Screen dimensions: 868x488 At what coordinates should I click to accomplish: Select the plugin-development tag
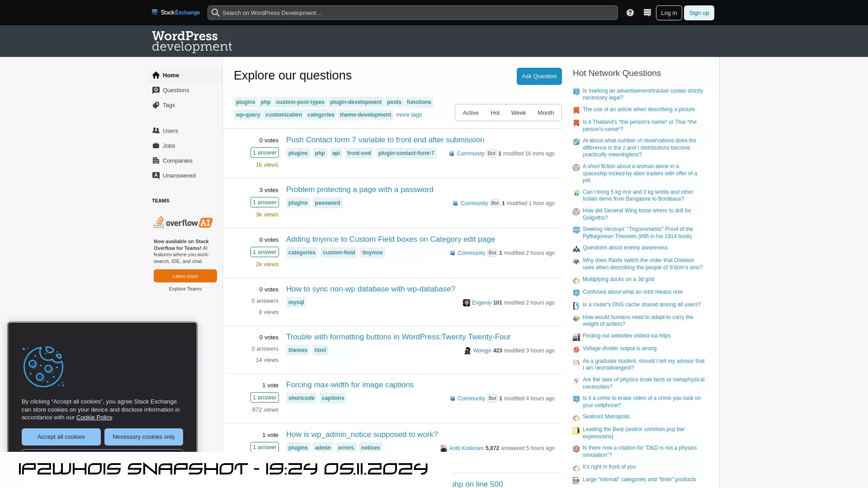click(x=356, y=102)
